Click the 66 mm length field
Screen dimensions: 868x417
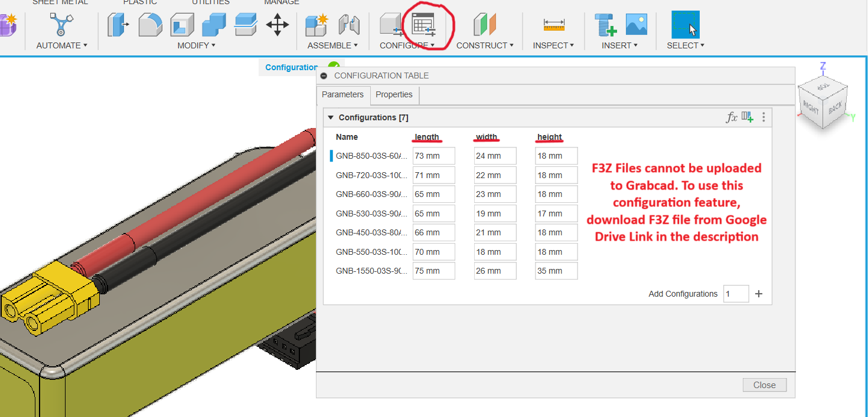pyautogui.click(x=434, y=232)
